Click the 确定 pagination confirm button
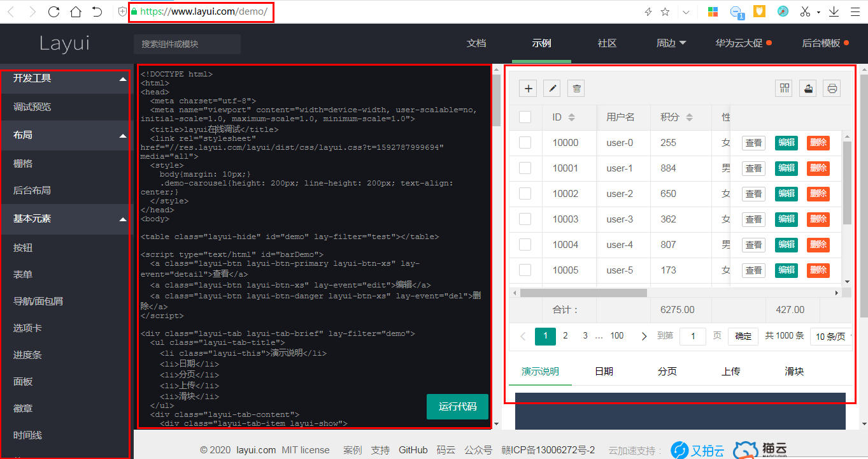The width and height of the screenshot is (868, 459). coord(743,336)
